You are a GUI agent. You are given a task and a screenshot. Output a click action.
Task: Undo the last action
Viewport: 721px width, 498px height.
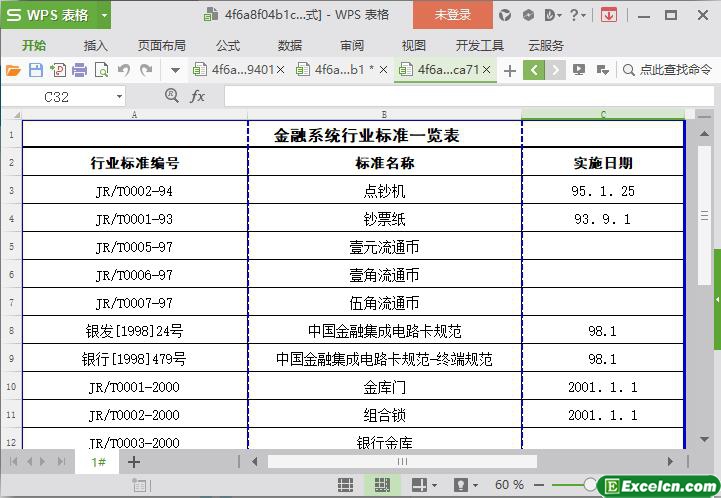(x=124, y=70)
